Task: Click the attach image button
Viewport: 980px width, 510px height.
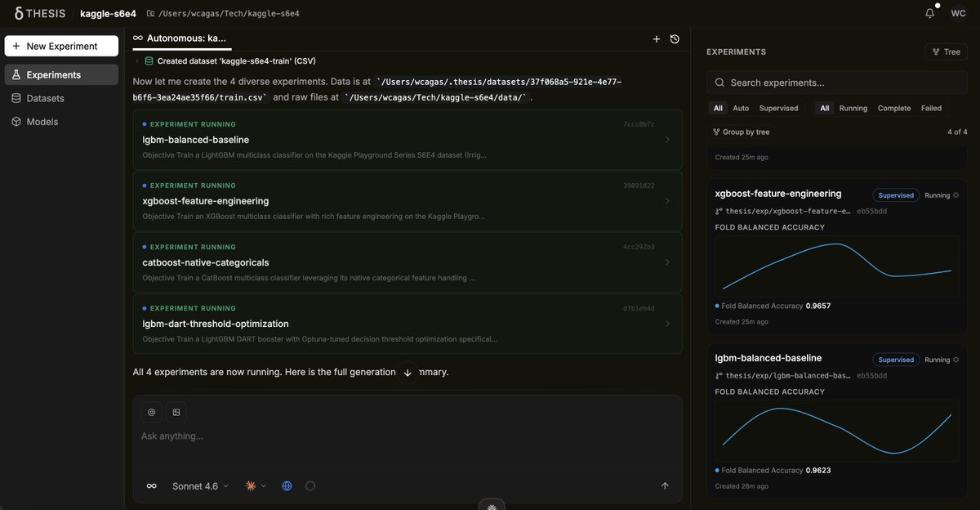Action: coord(176,412)
